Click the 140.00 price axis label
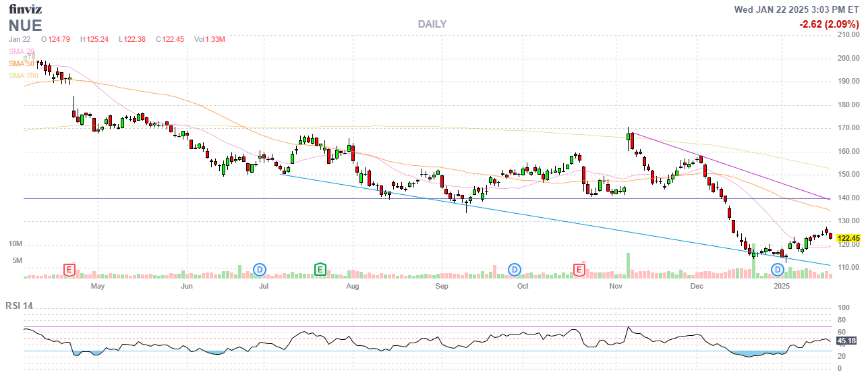This screenshot has height=379, width=868. [847, 198]
